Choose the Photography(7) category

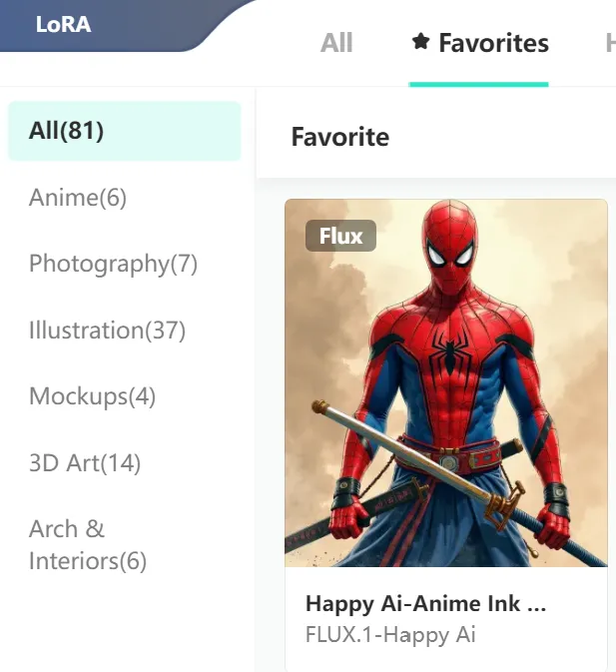click(x=113, y=264)
